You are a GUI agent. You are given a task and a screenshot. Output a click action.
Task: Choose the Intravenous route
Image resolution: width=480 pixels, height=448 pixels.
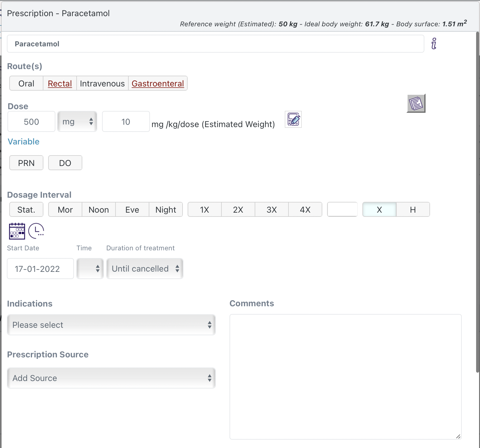[x=102, y=83]
